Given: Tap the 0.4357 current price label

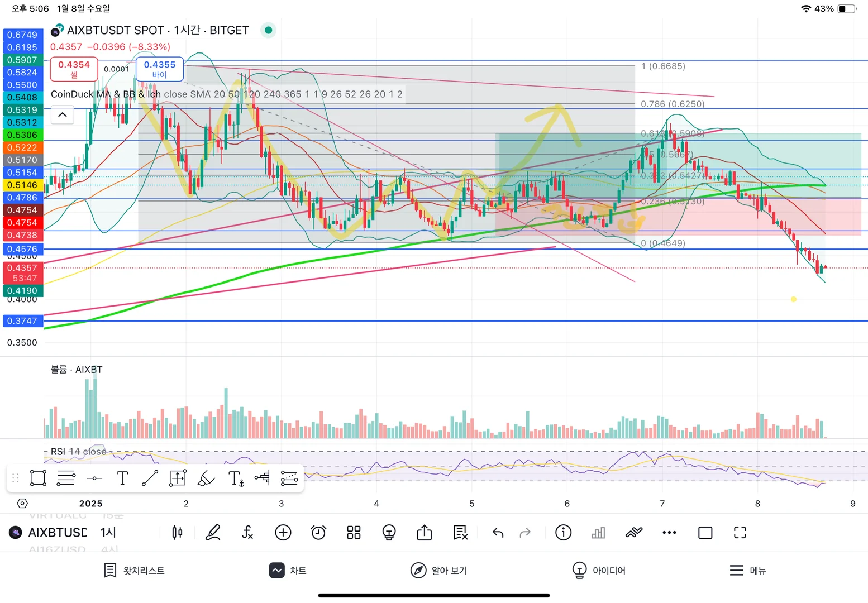Looking at the screenshot, I should (x=23, y=273).
